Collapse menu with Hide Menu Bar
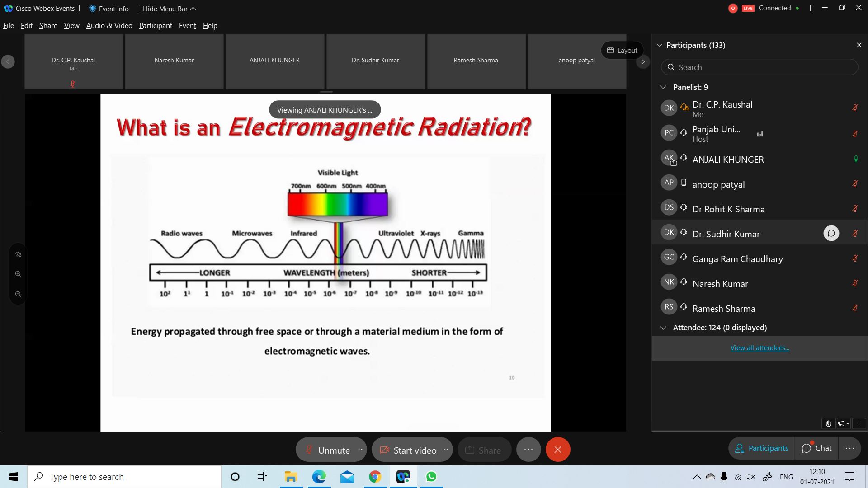Image resolution: width=868 pixels, height=488 pixels. (x=170, y=9)
